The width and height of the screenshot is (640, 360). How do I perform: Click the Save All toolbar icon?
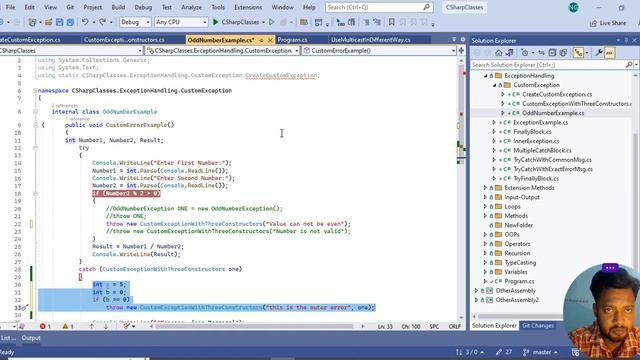pos(70,22)
